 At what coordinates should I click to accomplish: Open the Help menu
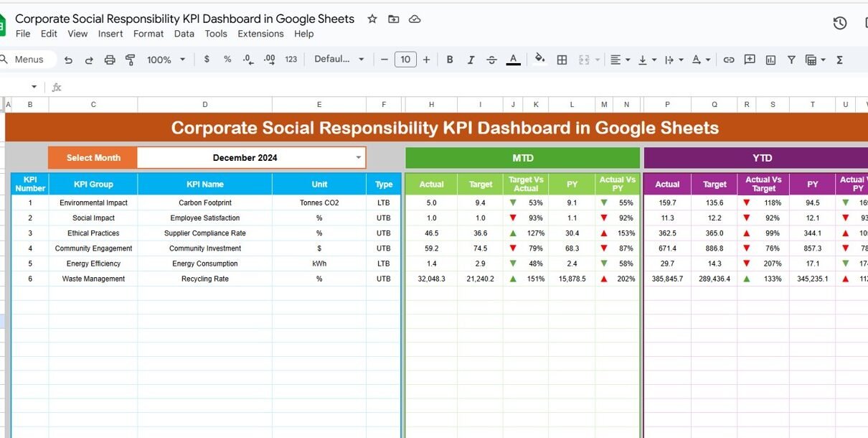303,34
